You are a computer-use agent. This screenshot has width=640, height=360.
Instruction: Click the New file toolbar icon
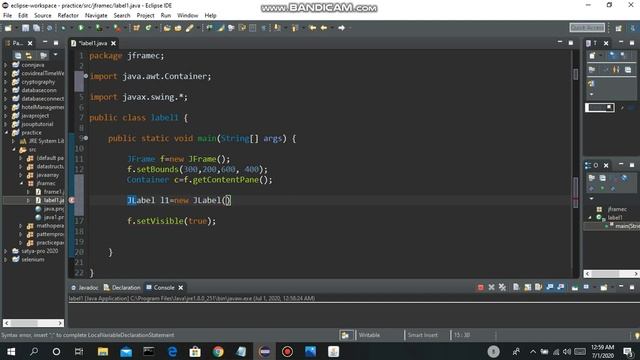pos(8,28)
